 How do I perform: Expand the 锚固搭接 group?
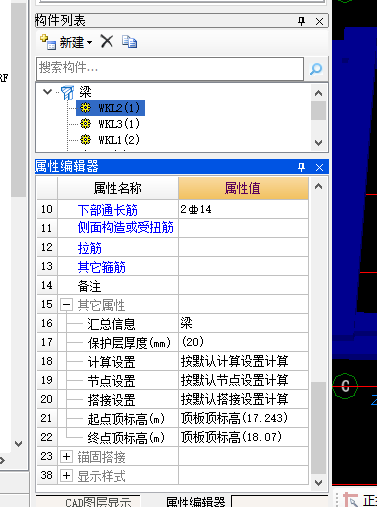point(66,456)
